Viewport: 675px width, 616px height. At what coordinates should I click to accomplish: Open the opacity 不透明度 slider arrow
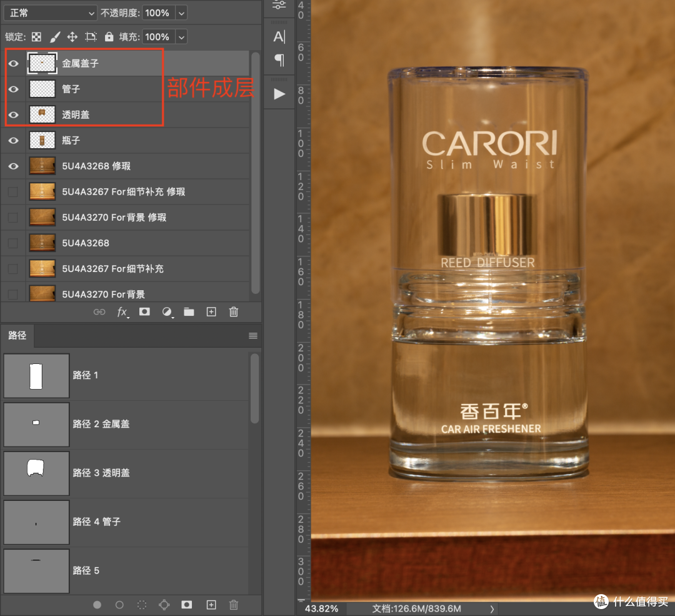pos(182,13)
